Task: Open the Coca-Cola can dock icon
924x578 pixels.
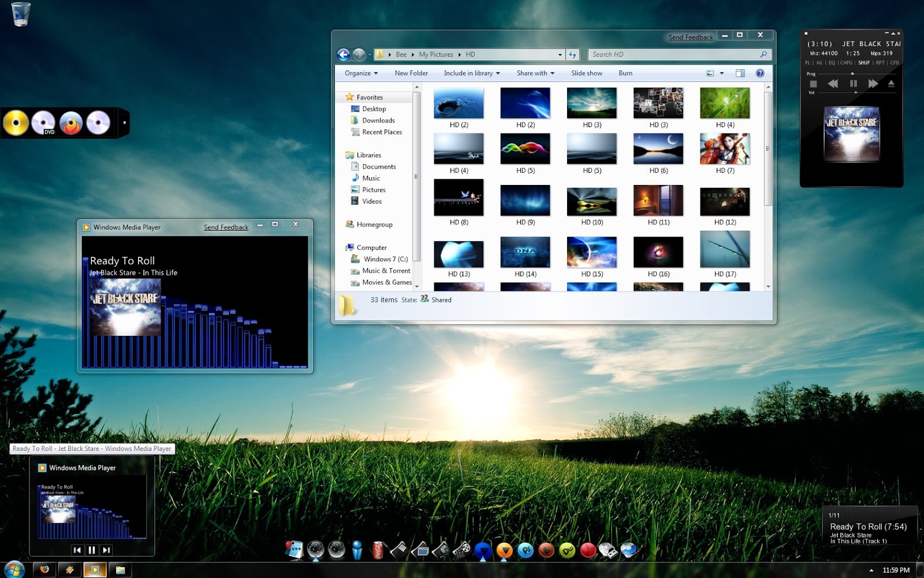Action: 378,550
